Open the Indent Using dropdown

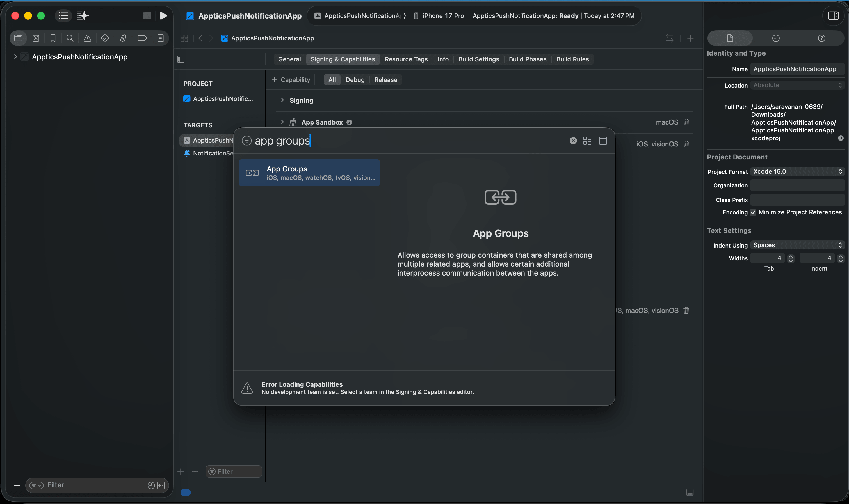coord(797,245)
